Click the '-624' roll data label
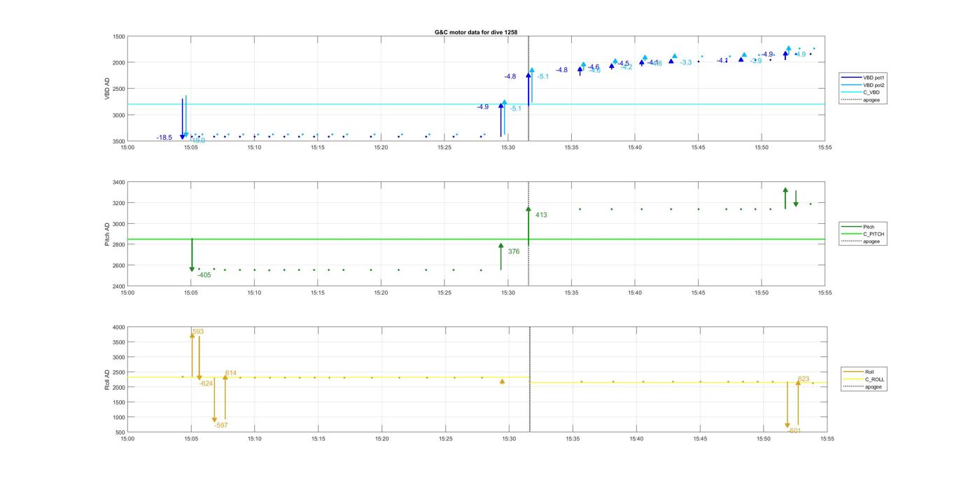Viewport: 980px width, 485px height. click(x=206, y=384)
